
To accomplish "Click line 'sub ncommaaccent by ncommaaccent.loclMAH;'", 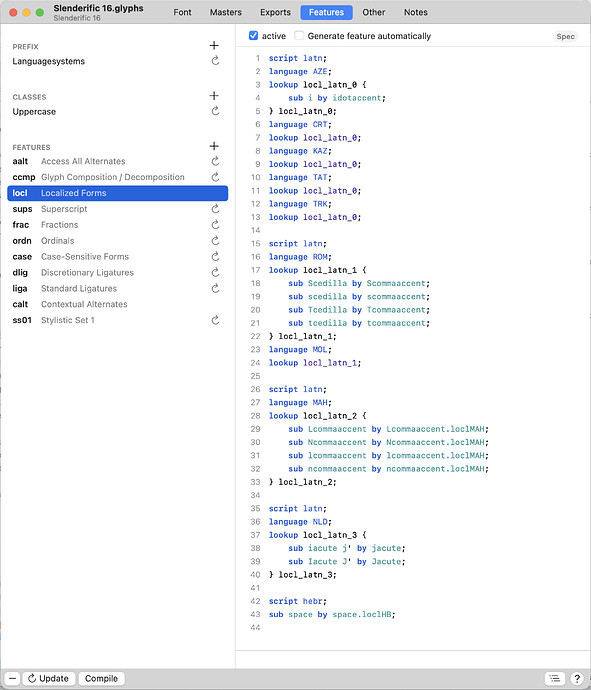I will (x=389, y=469).
